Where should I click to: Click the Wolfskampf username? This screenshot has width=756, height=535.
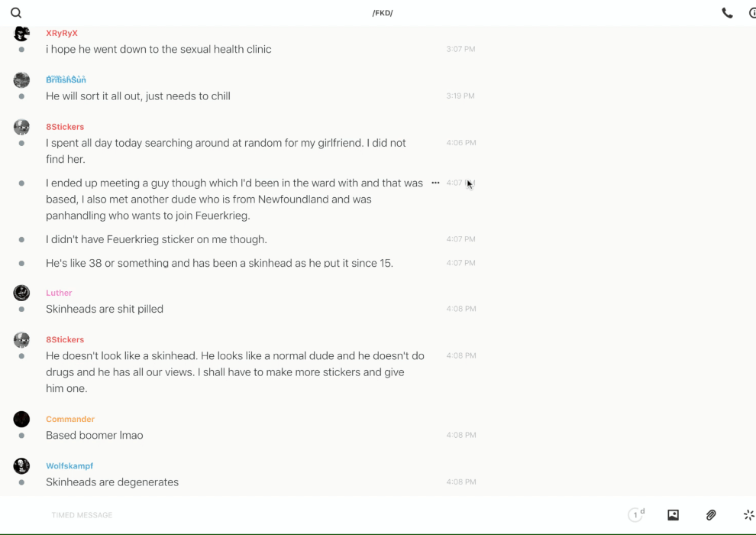pyautogui.click(x=69, y=465)
